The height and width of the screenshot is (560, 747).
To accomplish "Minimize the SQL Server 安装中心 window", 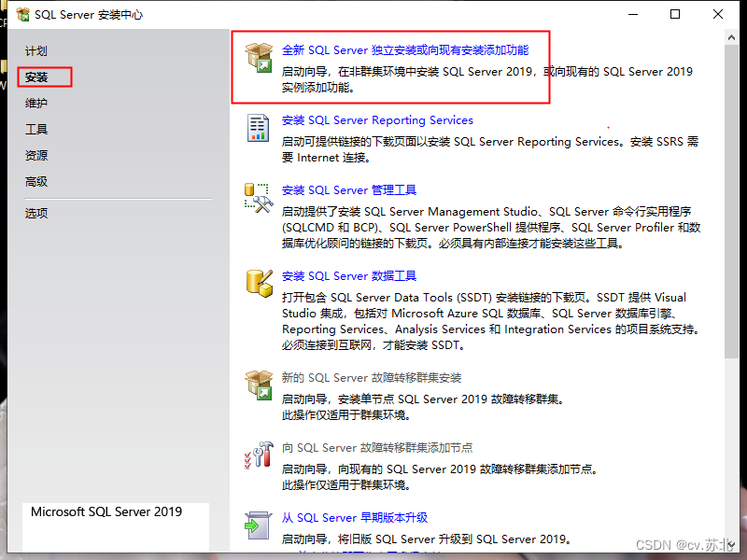I will pos(633,14).
